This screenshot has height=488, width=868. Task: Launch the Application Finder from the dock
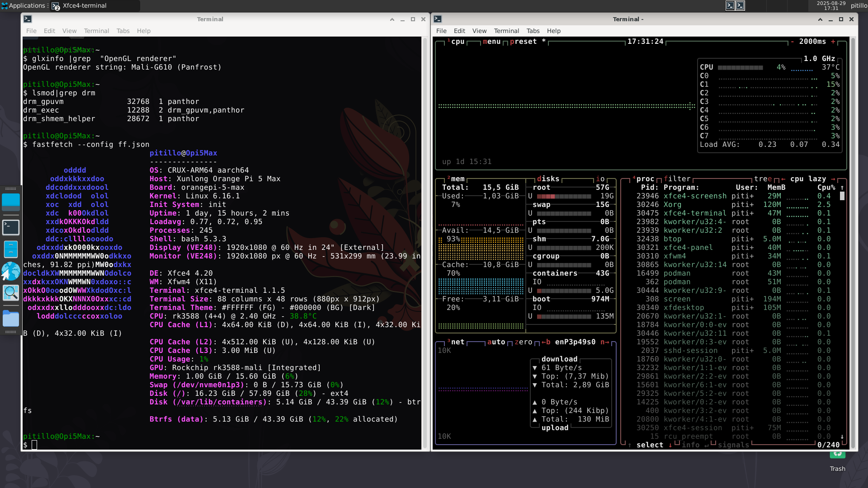(11, 292)
